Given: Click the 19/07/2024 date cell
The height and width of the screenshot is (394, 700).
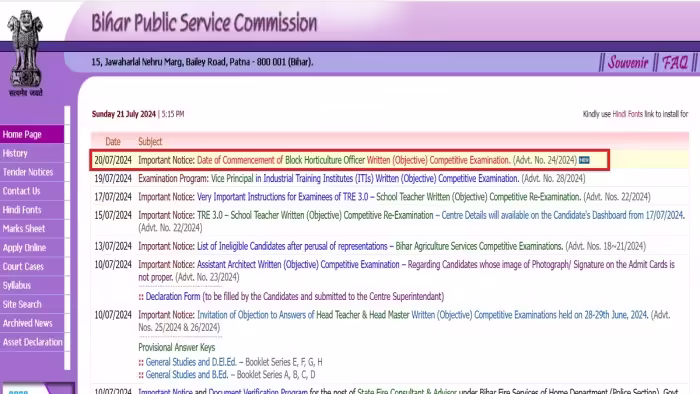Looking at the screenshot, I should [x=113, y=178].
